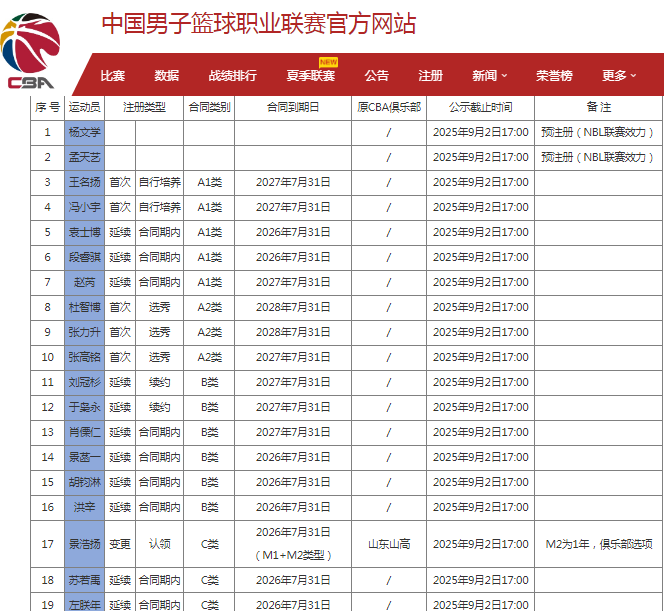This screenshot has width=664, height=611.
Task: Open the 比赛 menu item
Action: (x=113, y=76)
